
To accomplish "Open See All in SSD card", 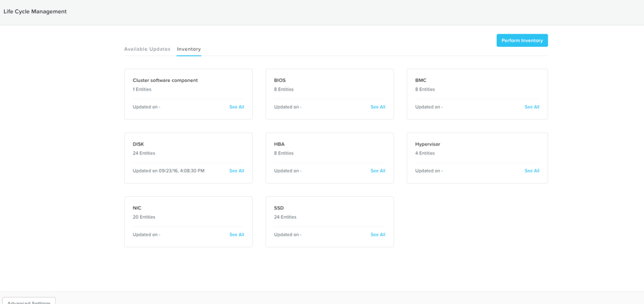I will pyautogui.click(x=378, y=235).
